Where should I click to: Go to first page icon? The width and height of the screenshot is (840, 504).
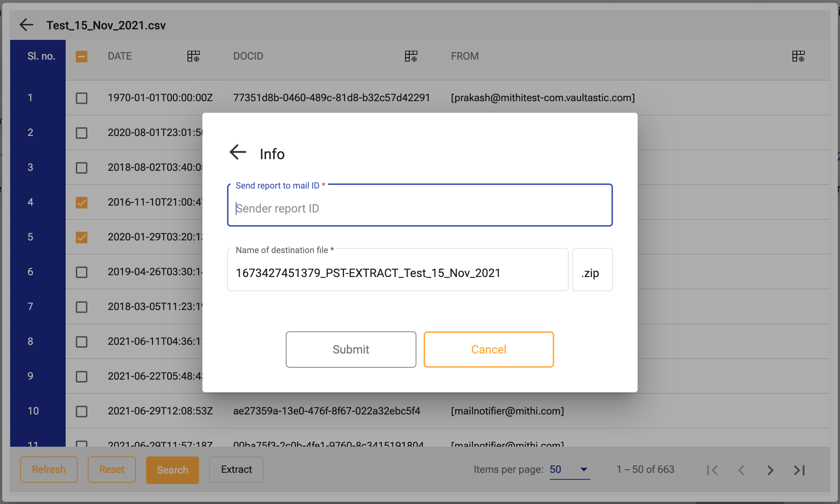click(712, 470)
